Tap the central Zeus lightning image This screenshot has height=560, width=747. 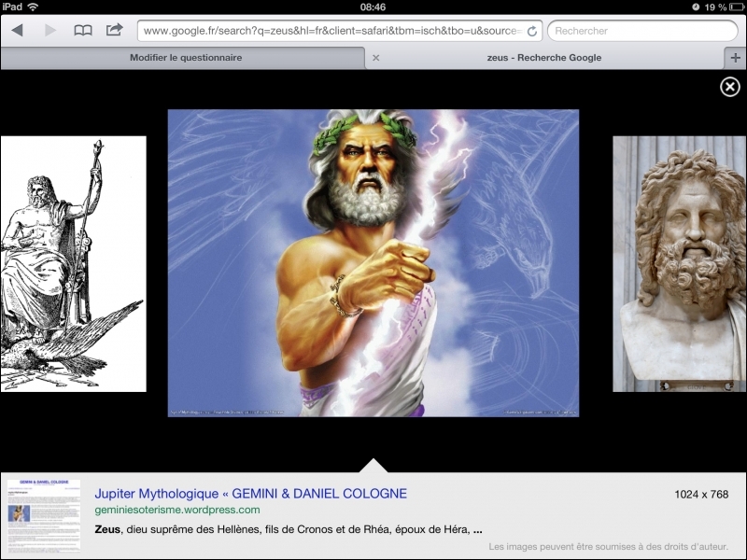[x=373, y=263]
